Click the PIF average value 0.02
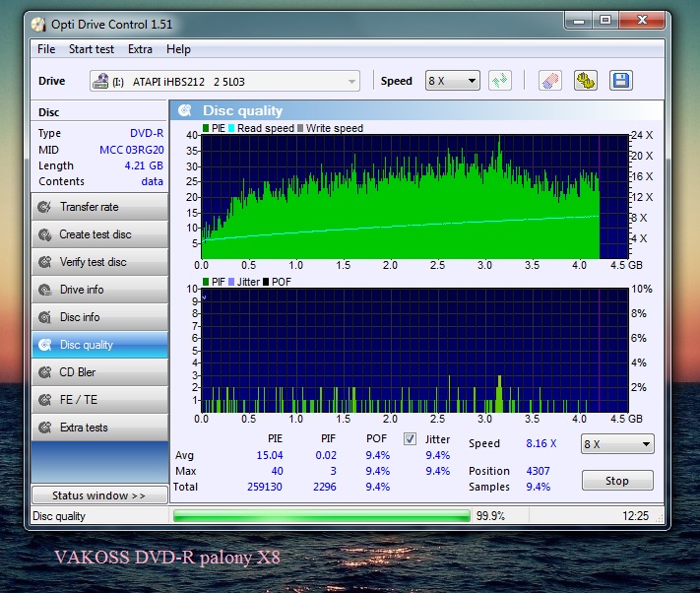Screen dimensions: 700x593 click(326, 455)
